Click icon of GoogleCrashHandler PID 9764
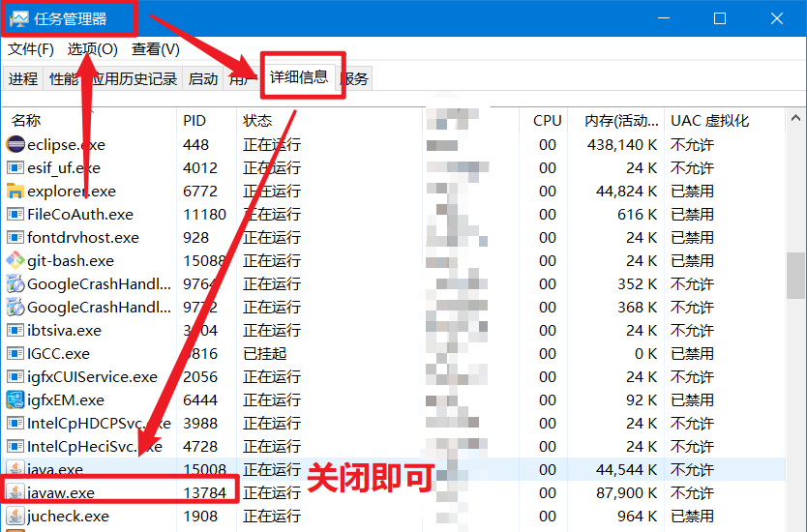 (15, 283)
